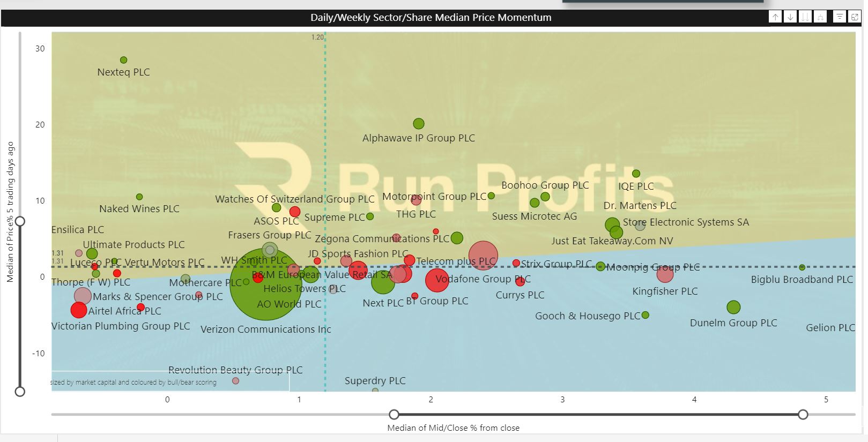868x442 pixels.
Task: Select the Naked Wines PLC bubble
Action: click(x=139, y=197)
